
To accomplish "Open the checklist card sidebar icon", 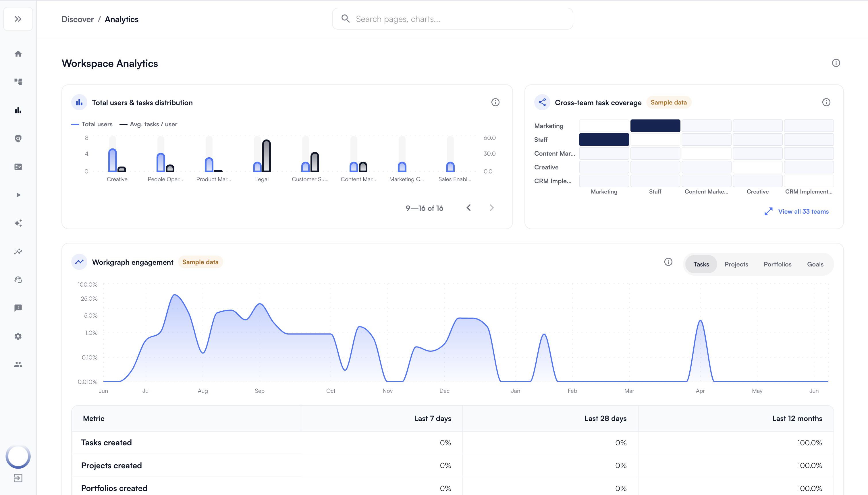I will point(18,167).
